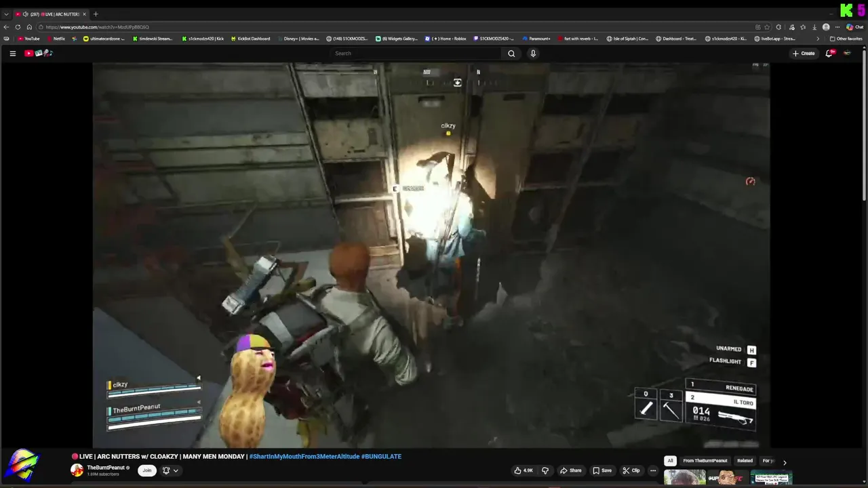This screenshot has width=868, height=488.
Task: Open KickBot Dashboard bookmark
Action: tap(250, 39)
